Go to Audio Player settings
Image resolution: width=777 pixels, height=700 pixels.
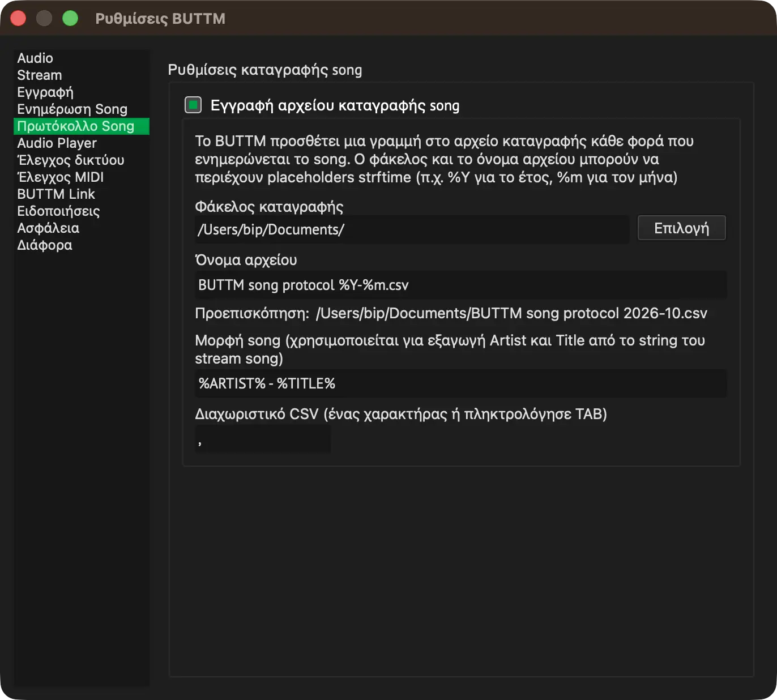[82, 143]
